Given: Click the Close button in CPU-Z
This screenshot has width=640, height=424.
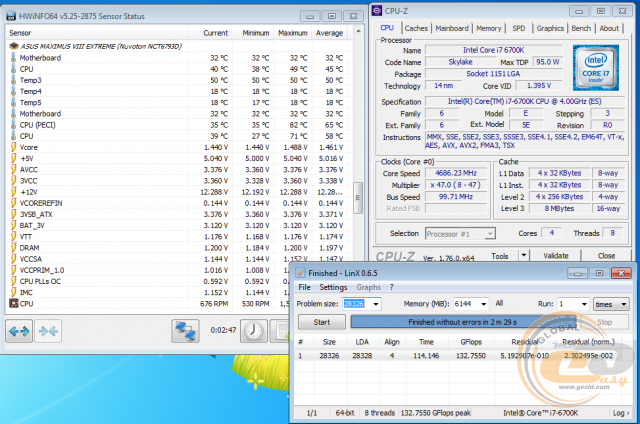Looking at the screenshot, I should pyautogui.click(x=606, y=255).
